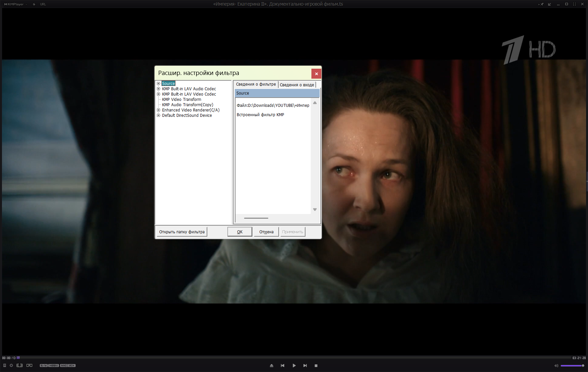Expand the Source filter tree node
The width and height of the screenshot is (588, 372).
tap(159, 84)
